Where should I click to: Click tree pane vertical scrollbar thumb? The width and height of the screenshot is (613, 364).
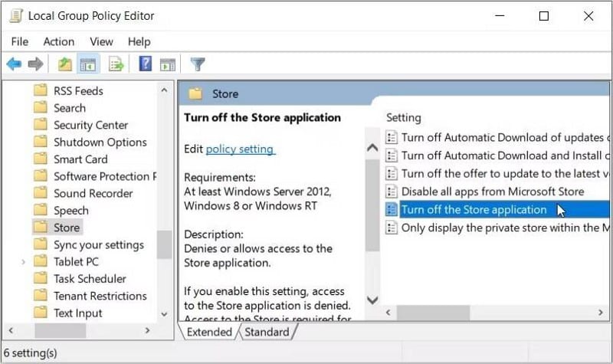coord(164,244)
